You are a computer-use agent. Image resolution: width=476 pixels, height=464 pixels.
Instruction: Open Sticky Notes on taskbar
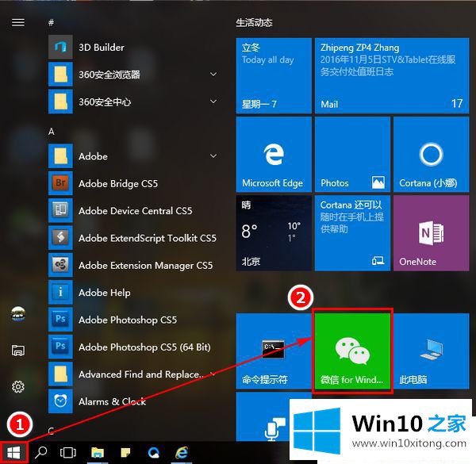pos(125,453)
